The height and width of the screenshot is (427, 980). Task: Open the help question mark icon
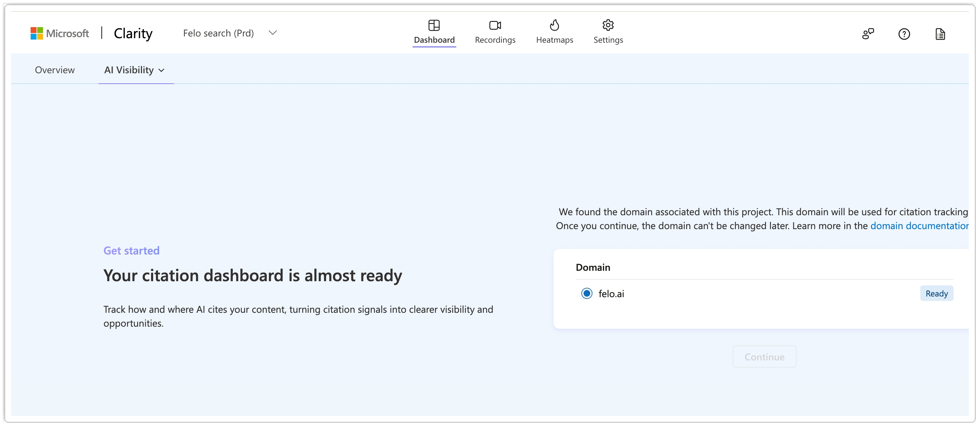tap(904, 34)
